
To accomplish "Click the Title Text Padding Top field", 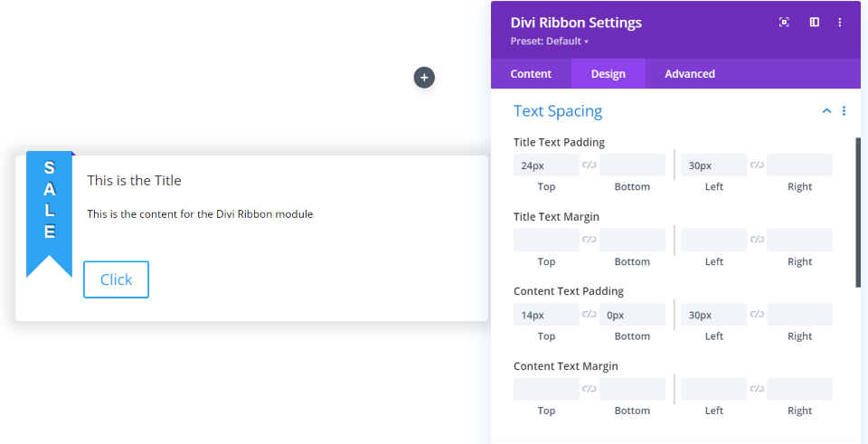I will tap(546, 165).
